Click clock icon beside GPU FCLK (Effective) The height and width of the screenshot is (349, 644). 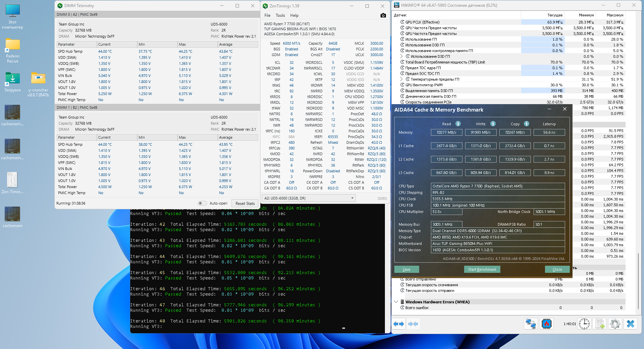click(402, 22)
